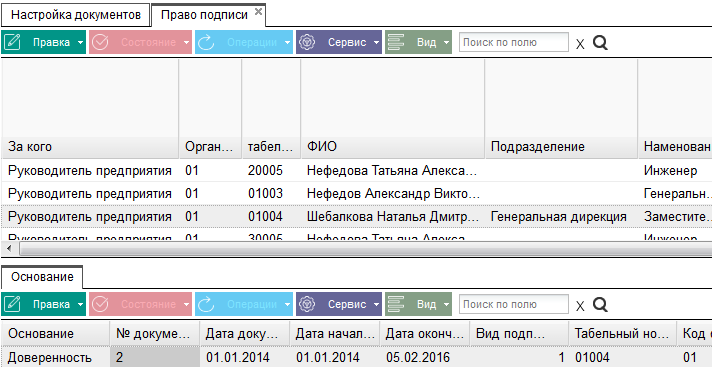Click табельный номер 01003 cell
Image resolution: width=712 pixels, height=367 pixels.
pyautogui.click(x=271, y=194)
